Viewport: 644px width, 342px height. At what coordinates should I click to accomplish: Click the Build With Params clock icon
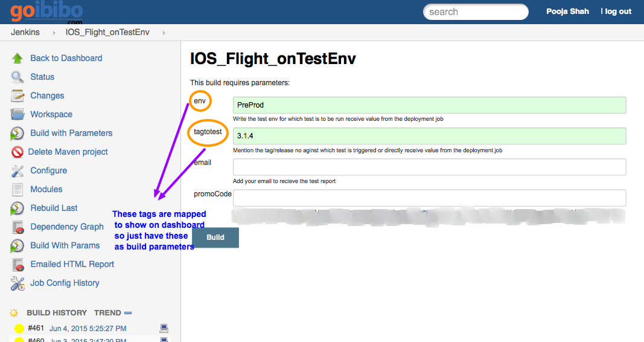click(x=17, y=246)
